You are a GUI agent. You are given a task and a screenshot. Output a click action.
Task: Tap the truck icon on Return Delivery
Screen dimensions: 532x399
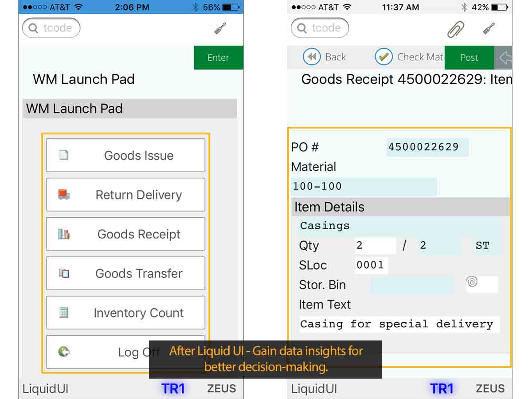pos(64,195)
